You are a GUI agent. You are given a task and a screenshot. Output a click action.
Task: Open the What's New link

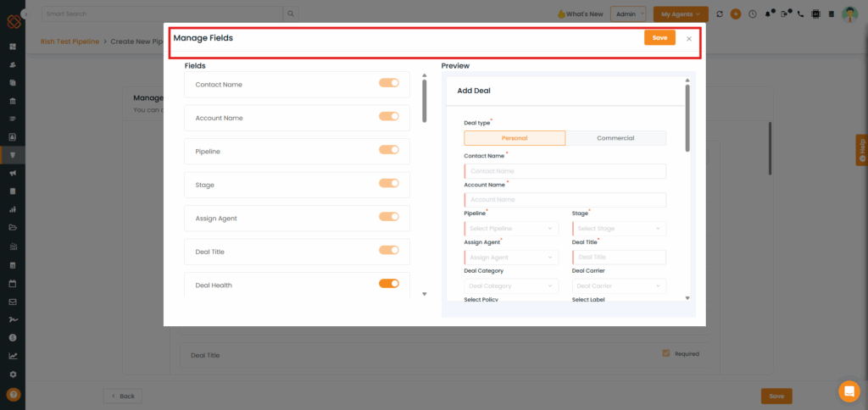click(580, 14)
